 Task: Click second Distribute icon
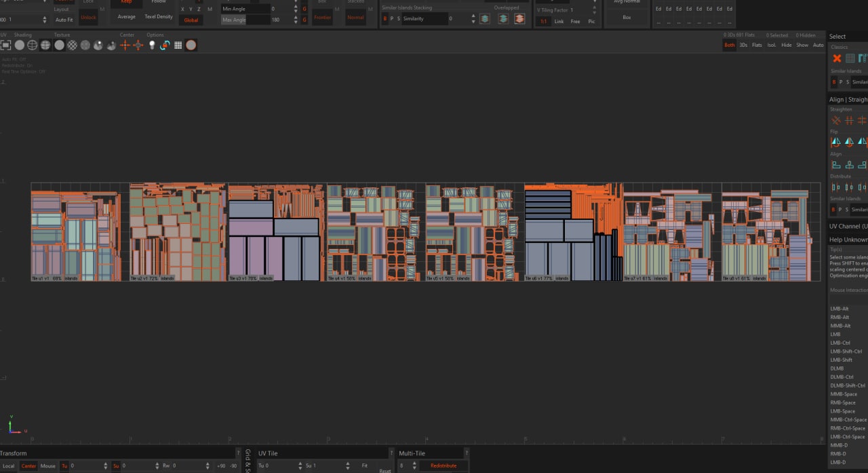(849, 187)
